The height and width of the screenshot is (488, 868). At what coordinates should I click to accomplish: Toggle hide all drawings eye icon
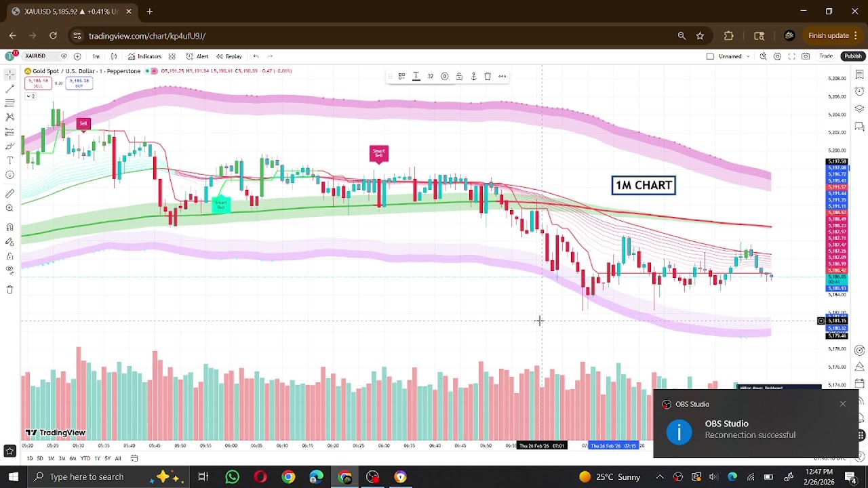pyautogui.click(x=9, y=270)
